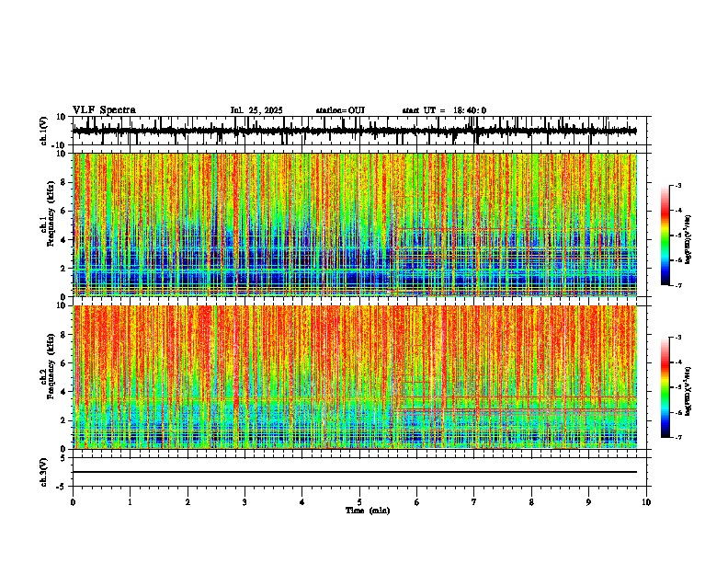Image resolution: width=728 pixels, height=563 pixels.
Task: Click the '4' kHz tick on ch.2 frequency axis
Action: pos(64,392)
